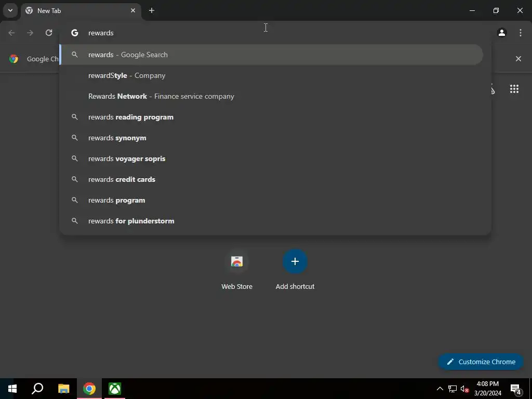Open the Google apps grid
The height and width of the screenshot is (399, 532).
coord(514,89)
